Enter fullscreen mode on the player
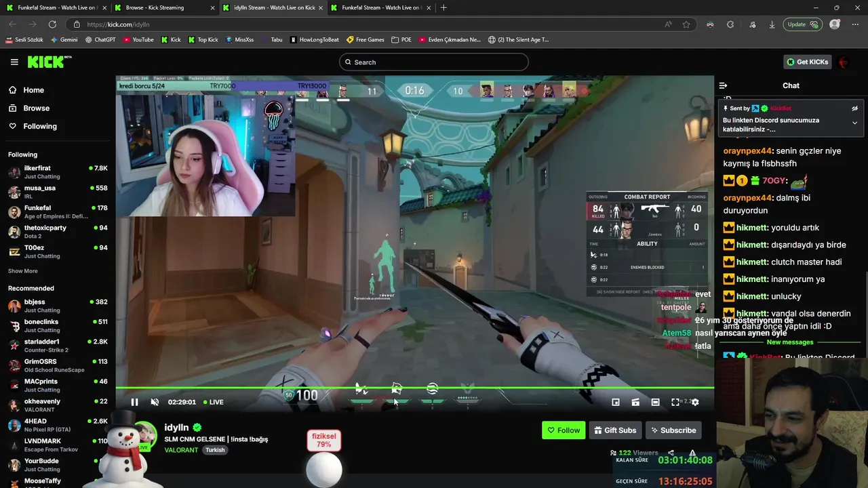 [x=675, y=402]
